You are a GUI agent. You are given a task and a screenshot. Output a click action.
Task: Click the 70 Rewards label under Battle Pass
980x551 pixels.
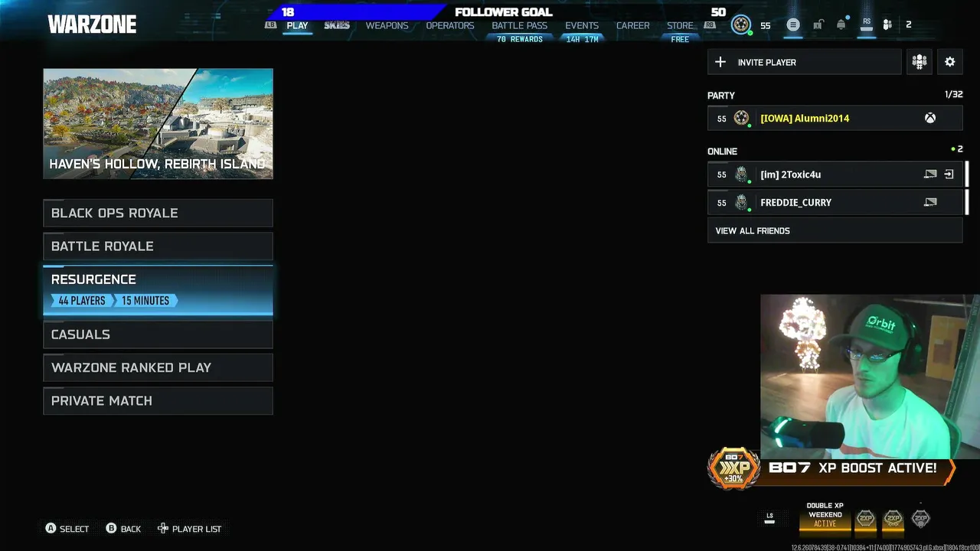(x=520, y=39)
